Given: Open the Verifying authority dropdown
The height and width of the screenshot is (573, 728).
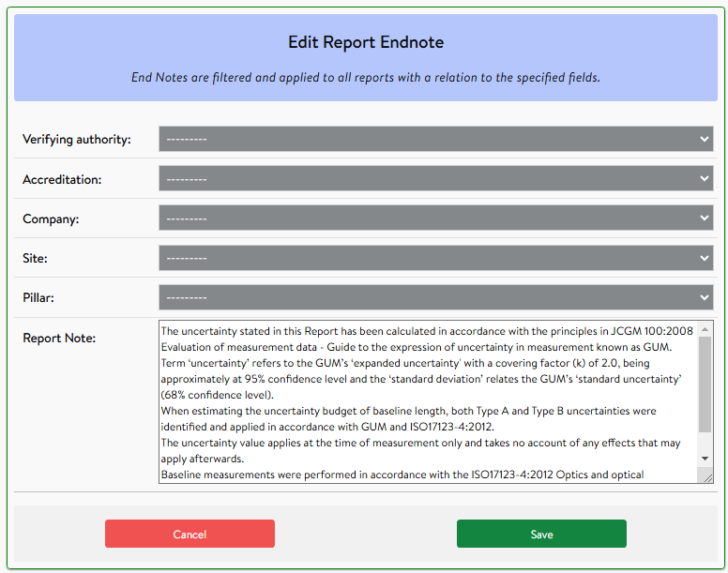Looking at the screenshot, I should tap(435, 140).
